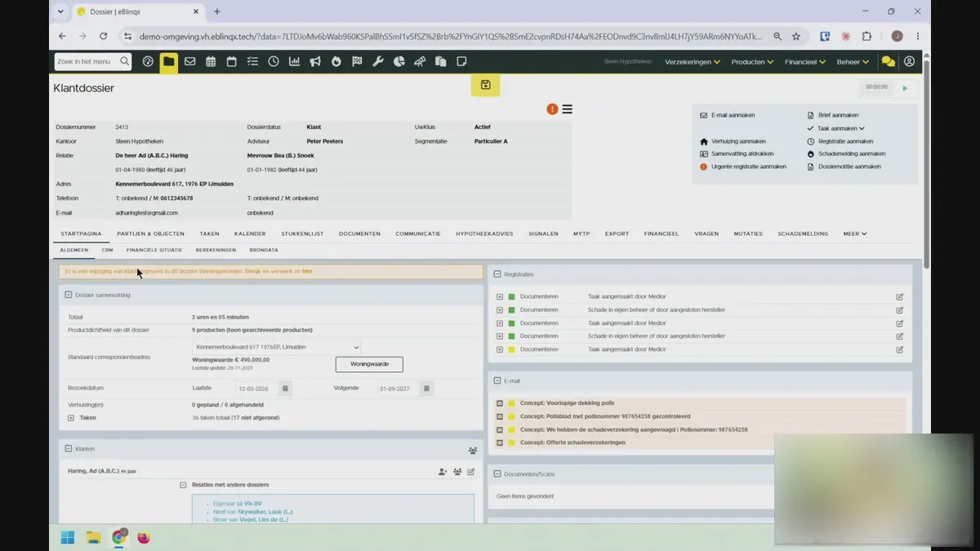This screenshot has width=980, height=551.
Task: Open the yellow chat bubbles icon
Action: [x=888, y=62]
